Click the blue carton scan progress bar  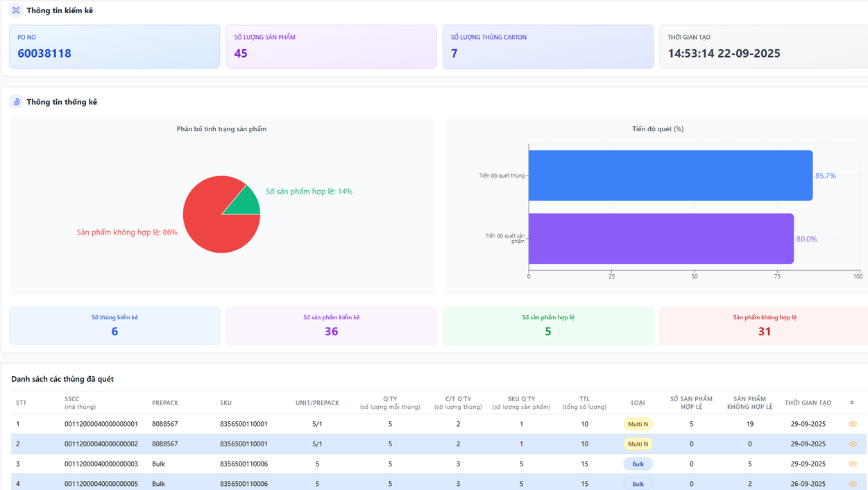tap(670, 176)
